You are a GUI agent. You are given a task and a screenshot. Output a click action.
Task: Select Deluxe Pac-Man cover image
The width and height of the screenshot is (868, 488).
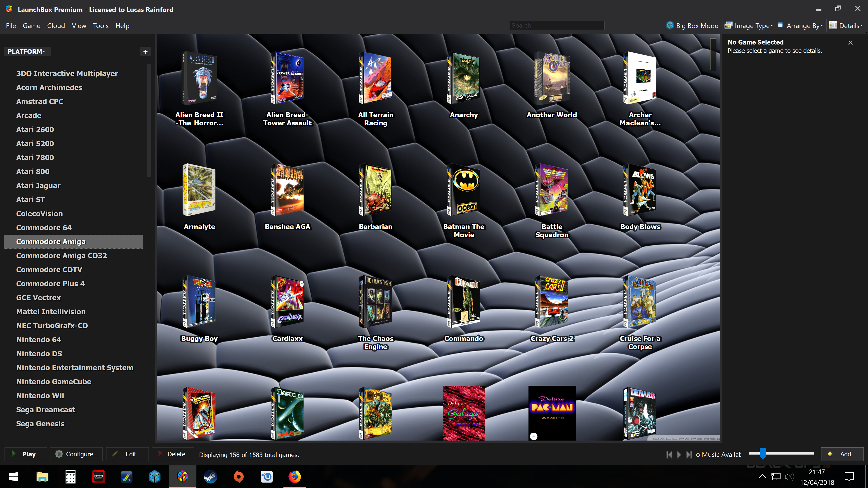(552, 413)
